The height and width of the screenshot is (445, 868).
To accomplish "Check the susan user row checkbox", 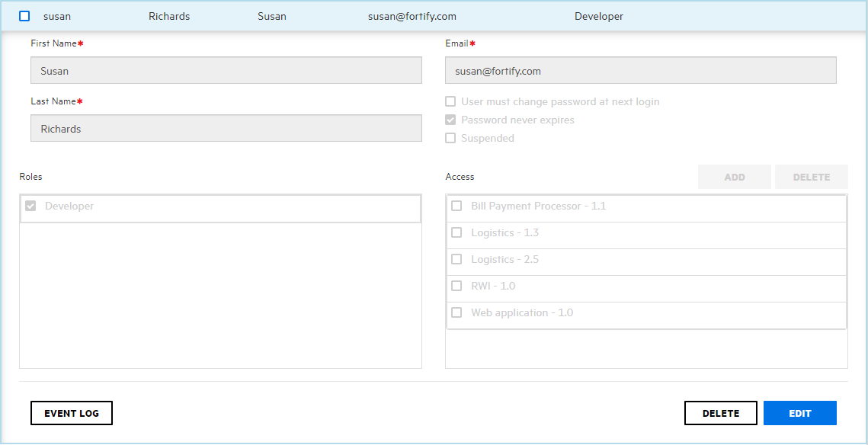I will point(24,16).
